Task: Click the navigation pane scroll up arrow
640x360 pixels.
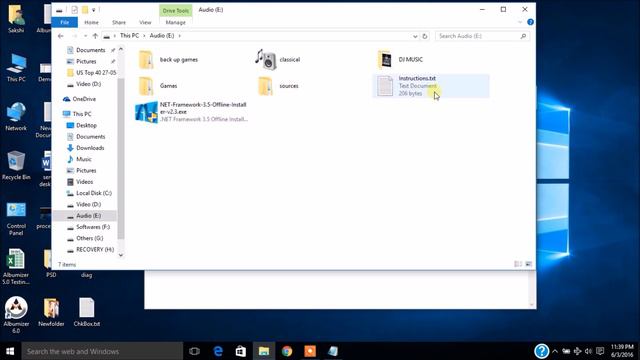Action: 121,49
